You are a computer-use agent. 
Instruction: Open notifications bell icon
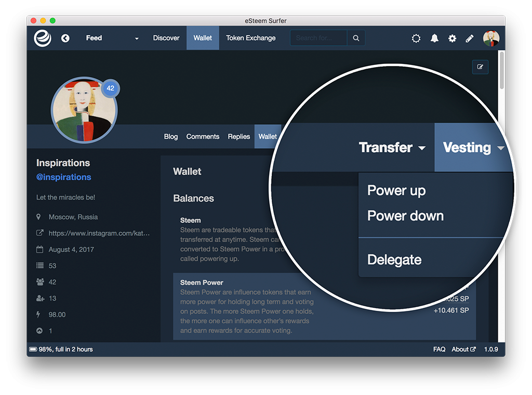coord(434,38)
